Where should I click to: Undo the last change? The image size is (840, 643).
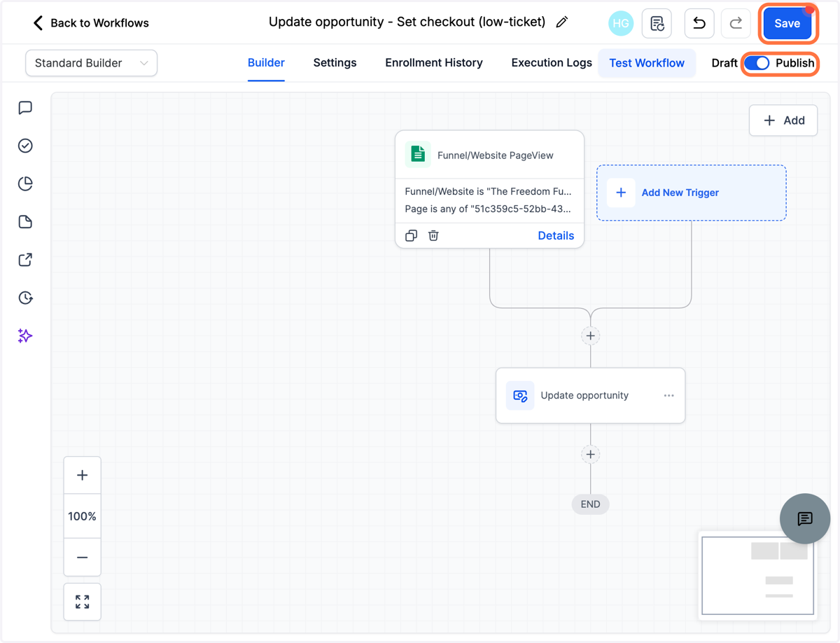click(699, 23)
